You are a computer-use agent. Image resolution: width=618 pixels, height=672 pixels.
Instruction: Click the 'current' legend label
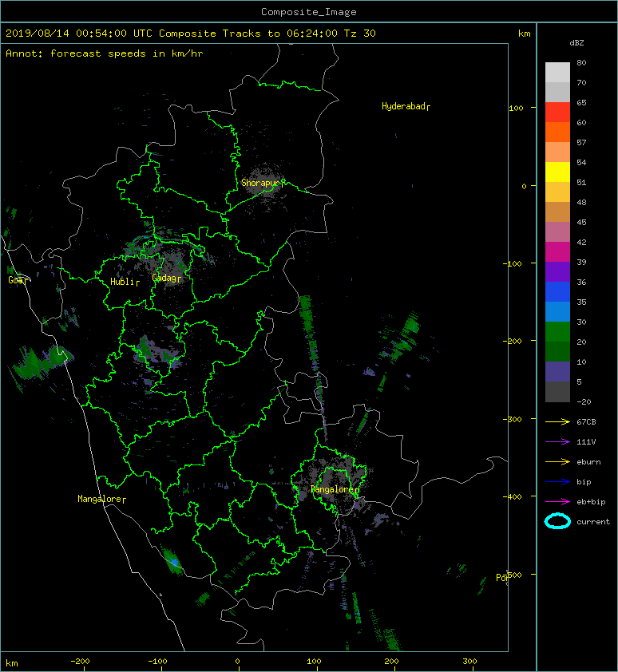click(x=593, y=522)
